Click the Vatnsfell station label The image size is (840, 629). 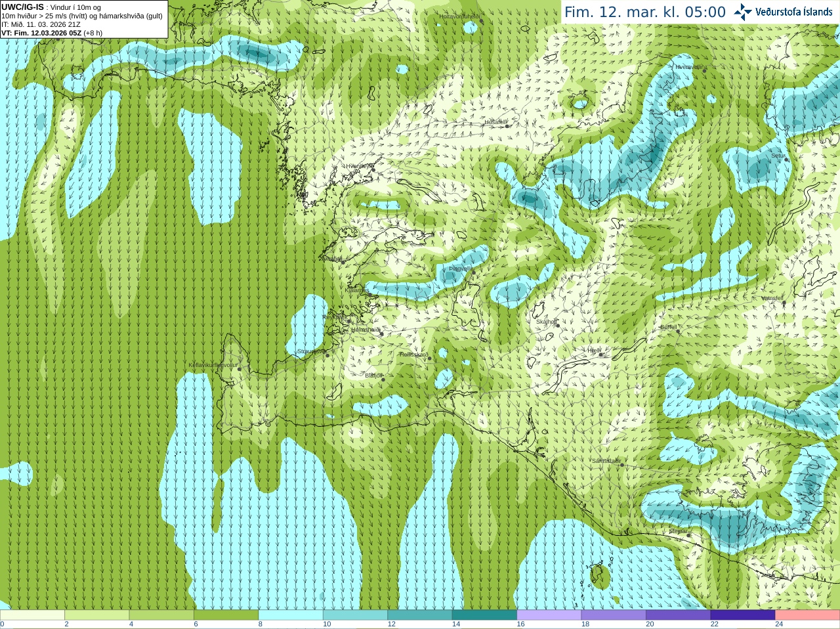point(772,299)
